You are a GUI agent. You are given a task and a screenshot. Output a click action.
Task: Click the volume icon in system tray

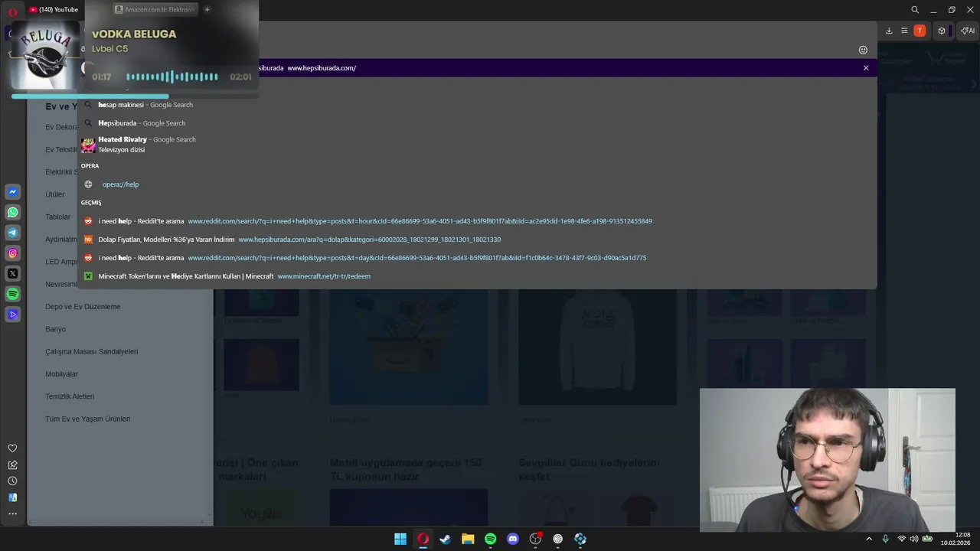tap(914, 539)
